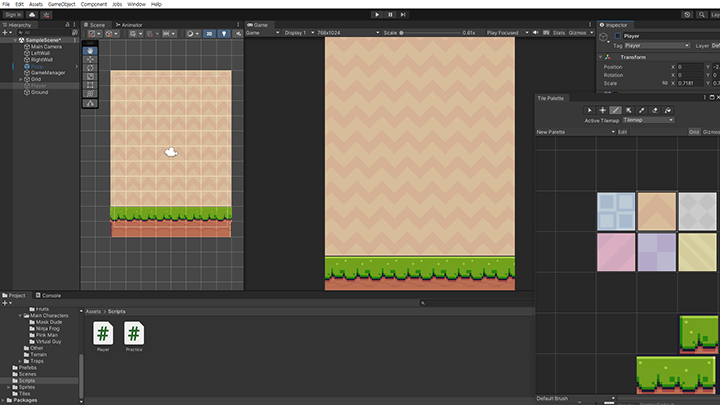Open the Active Tilemap dropdown
This screenshot has height=405, width=720.
(x=648, y=120)
